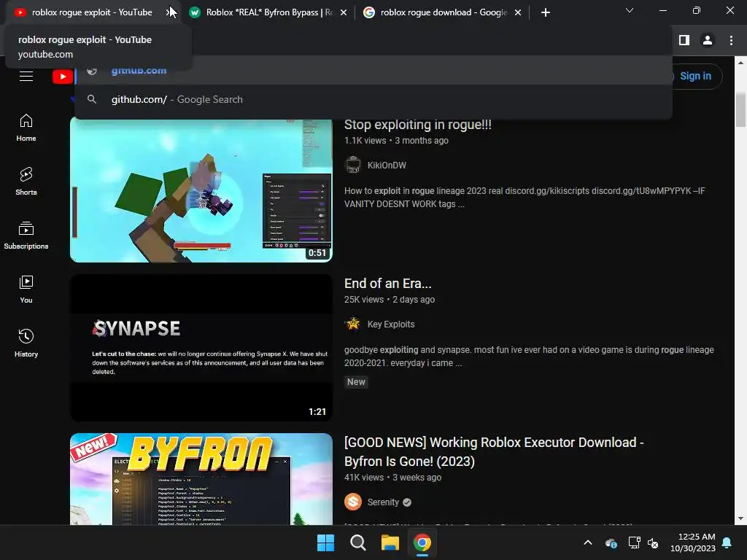Visit the Serenity channel name
Viewport: 747px width, 560px height.
(383, 502)
